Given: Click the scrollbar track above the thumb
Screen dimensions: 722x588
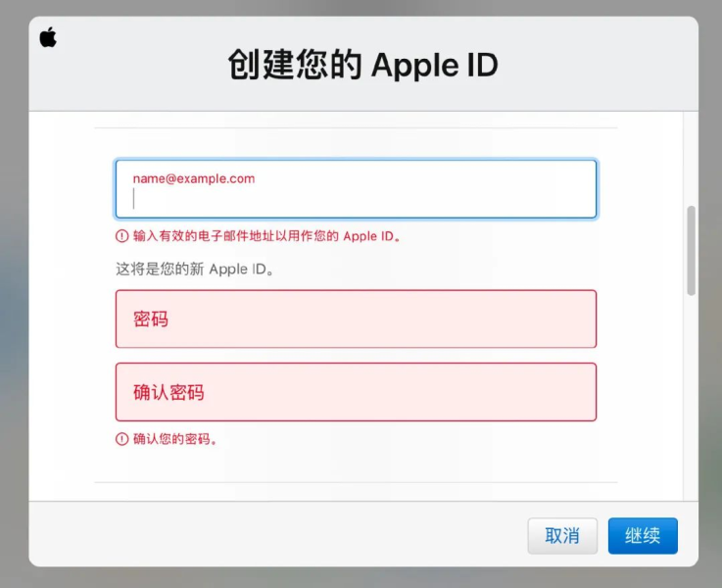Looking at the screenshot, I should [691, 157].
